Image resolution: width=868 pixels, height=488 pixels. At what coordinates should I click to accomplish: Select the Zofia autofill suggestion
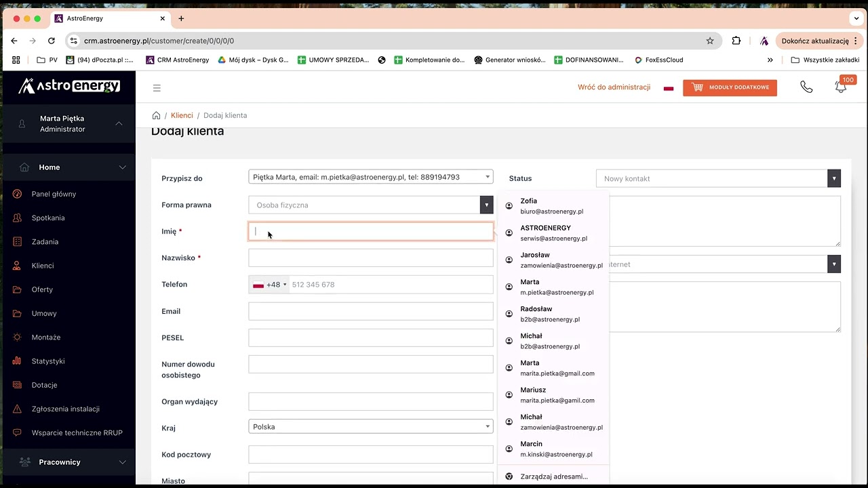click(551, 205)
